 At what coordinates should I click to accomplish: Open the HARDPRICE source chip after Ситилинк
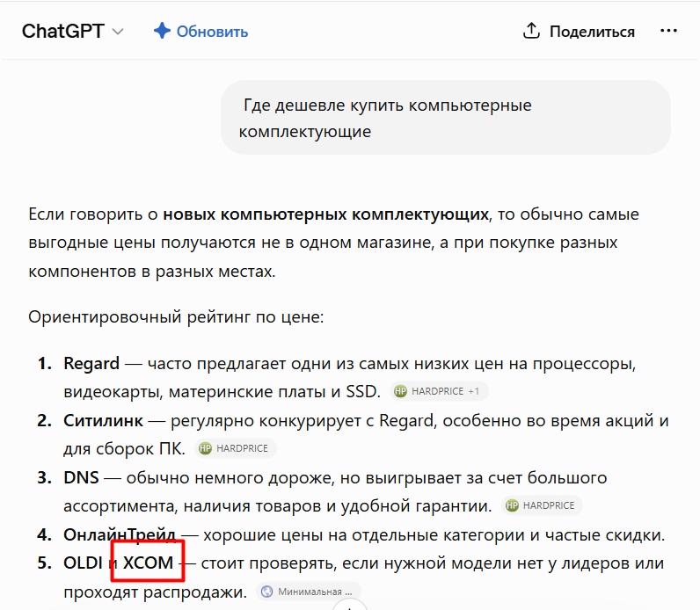[236, 448]
